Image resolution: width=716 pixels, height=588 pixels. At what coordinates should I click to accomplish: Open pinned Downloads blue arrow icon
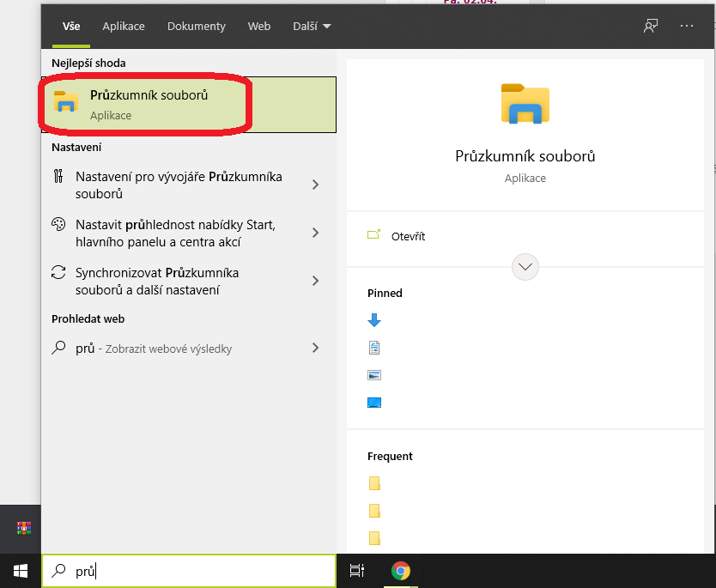coord(373,320)
